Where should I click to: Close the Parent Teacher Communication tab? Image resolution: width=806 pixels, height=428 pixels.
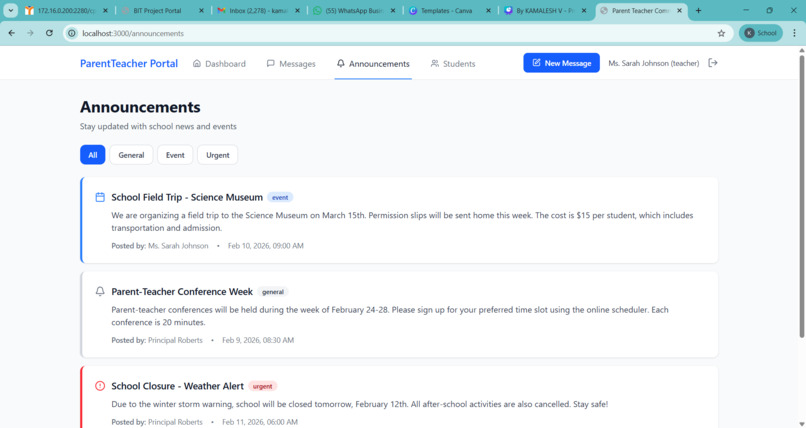pos(680,10)
